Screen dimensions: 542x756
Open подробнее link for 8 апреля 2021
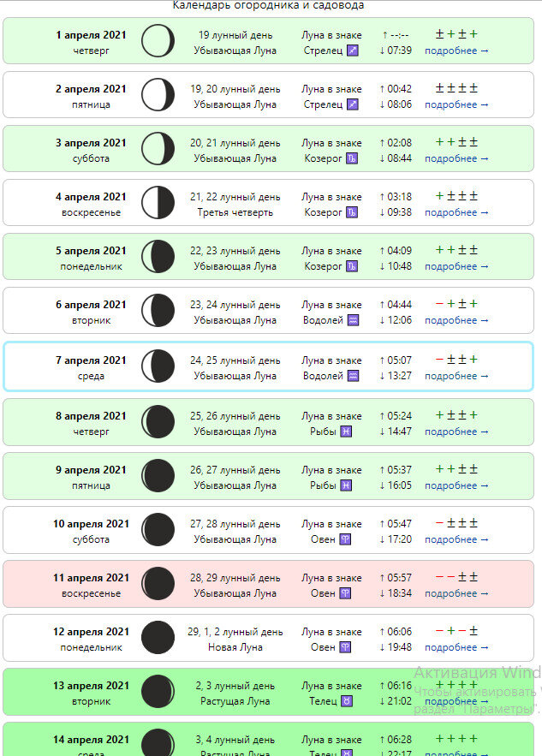[456, 432]
